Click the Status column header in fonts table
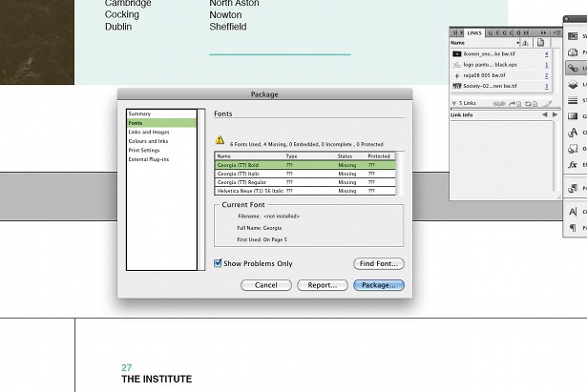587x392 pixels. [345, 156]
